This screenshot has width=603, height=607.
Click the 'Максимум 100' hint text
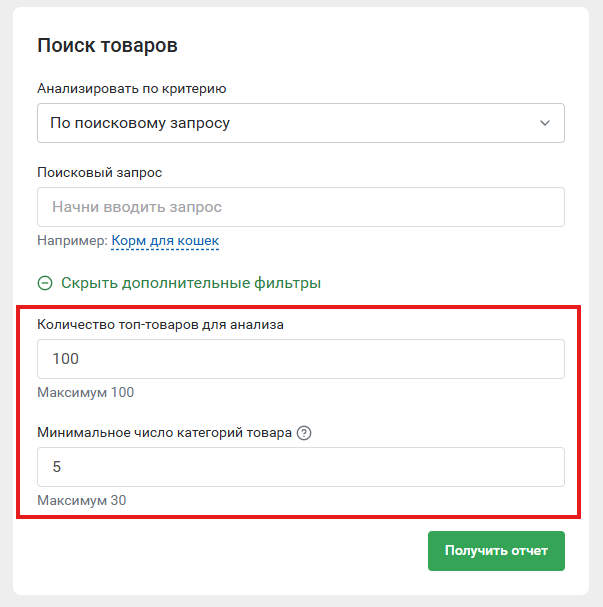tap(86, 392)
